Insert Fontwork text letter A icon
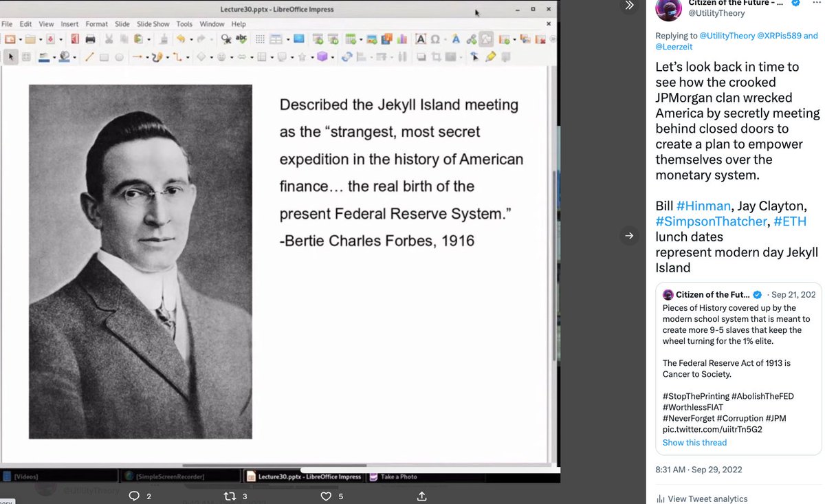 (x=456, y=39)
